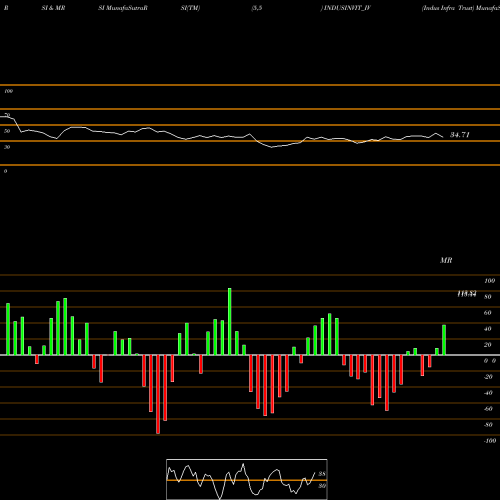The height and width of the screenshot is (500, 500).
Task: Click the 38 value in mini chart
Action: [322, 474]
